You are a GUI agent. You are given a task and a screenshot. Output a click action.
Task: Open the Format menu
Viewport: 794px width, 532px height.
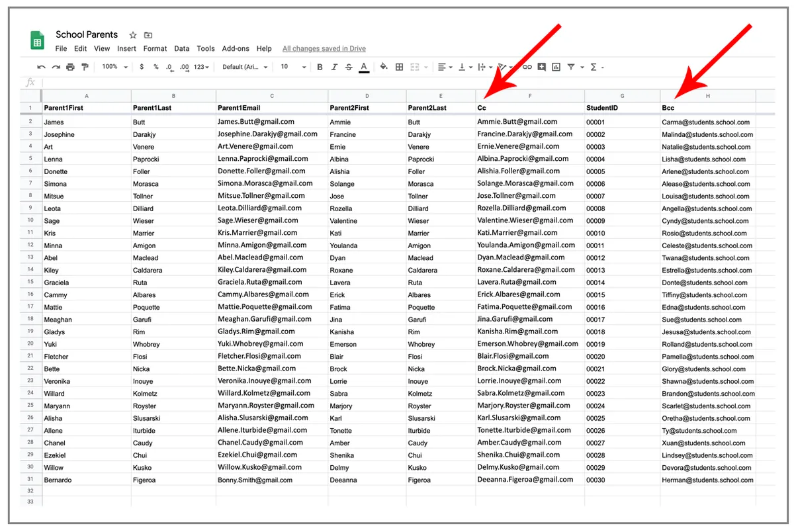pyautogui.click(x=155, y=48)
